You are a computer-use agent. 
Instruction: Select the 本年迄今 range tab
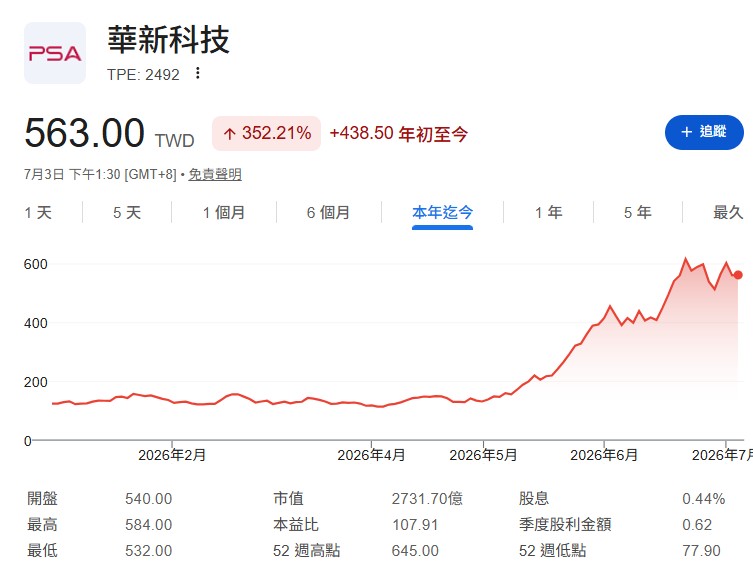[x=442, y=212]
